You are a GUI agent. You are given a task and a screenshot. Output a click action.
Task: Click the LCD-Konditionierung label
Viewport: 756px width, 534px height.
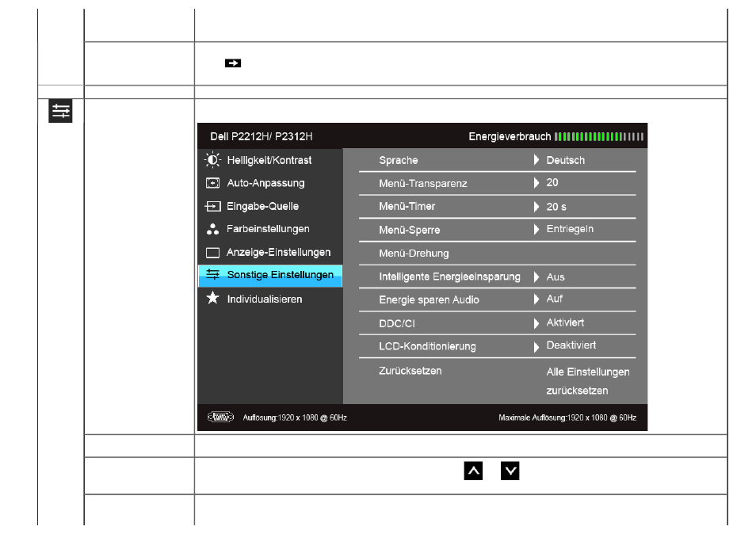pos(427,346)
